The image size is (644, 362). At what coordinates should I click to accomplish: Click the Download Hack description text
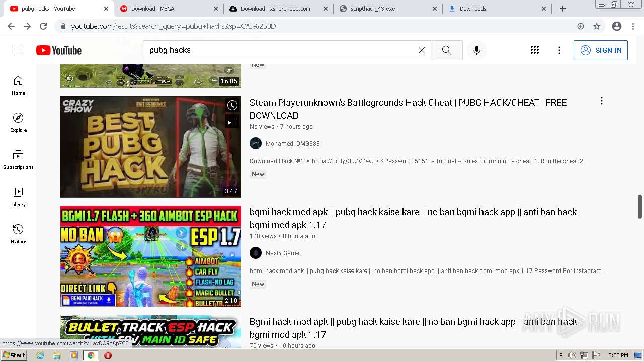coord(417,161)
